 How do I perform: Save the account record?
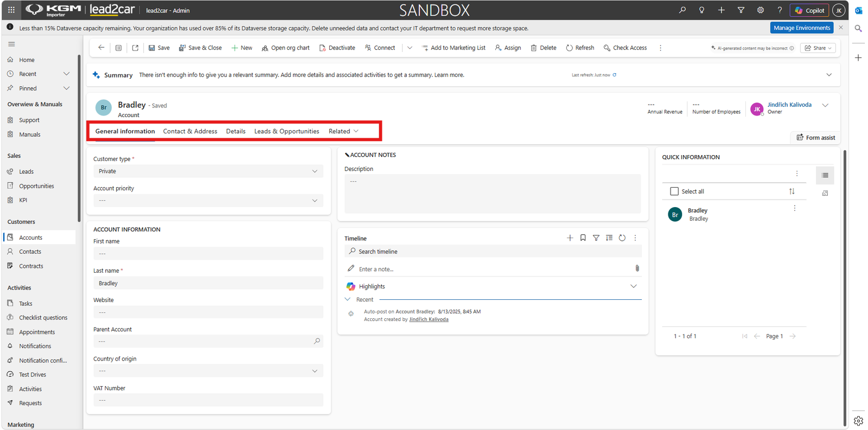pyautogui.click(x=159, y=48)
